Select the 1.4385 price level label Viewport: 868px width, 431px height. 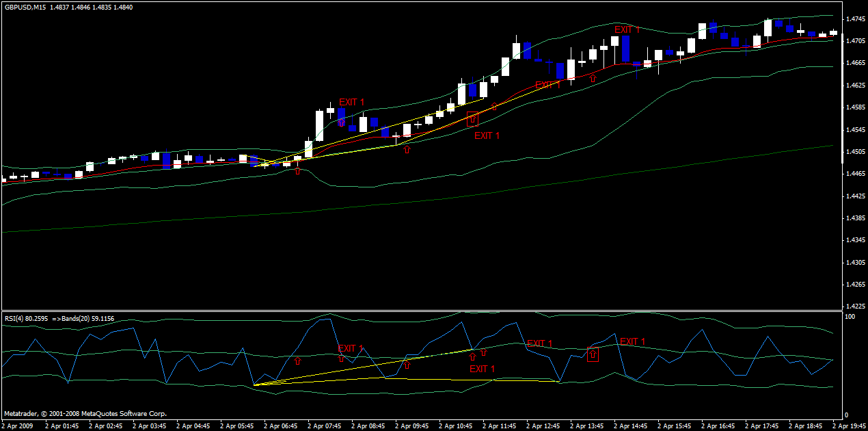[855, 218]
